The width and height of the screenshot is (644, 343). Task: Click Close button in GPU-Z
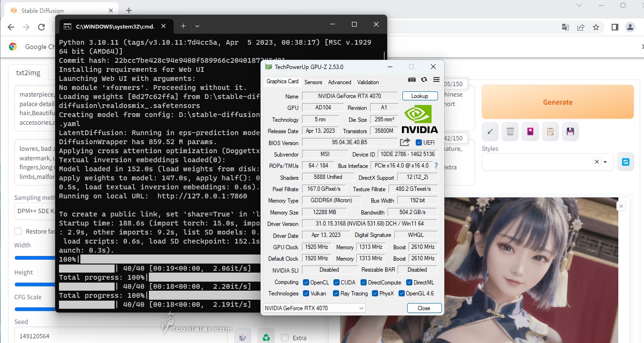(424, 308)
